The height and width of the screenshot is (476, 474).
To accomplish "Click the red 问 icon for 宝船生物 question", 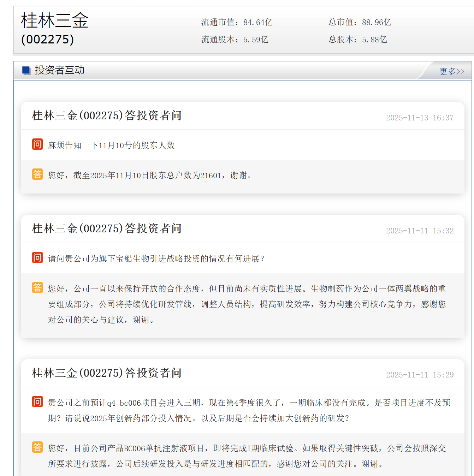I will click(x=37, y=258).
